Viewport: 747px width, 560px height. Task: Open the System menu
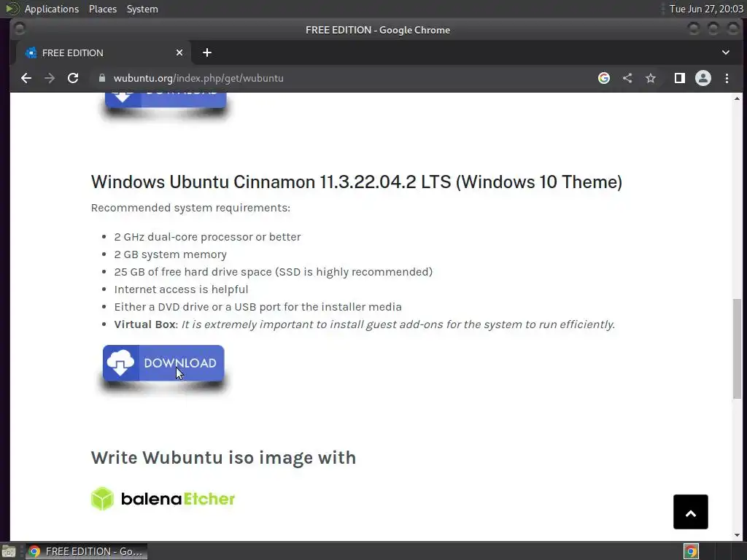click(142, 9)
